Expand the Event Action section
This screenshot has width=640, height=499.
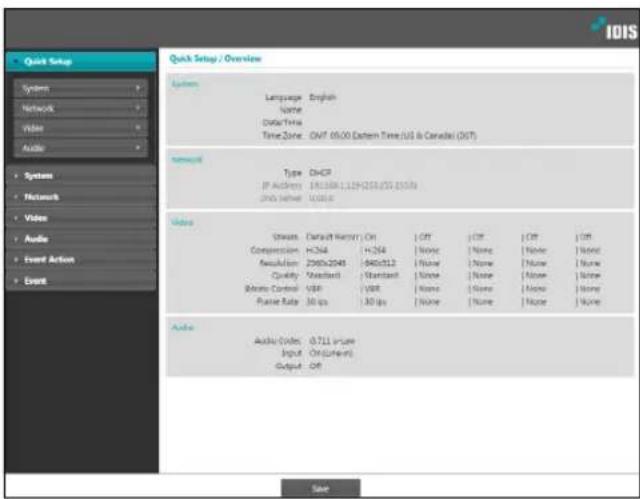(x=81, y=260)
